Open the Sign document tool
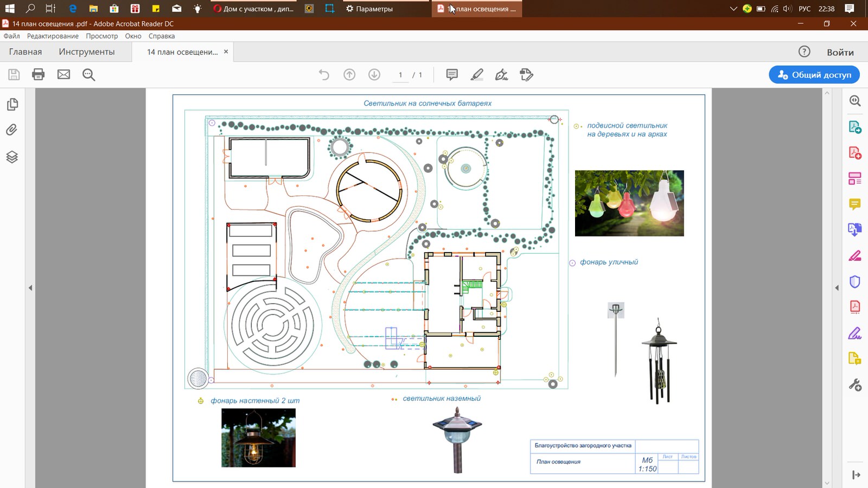Image resolution: width=868 pixels, height=488 pixels. (502, 75)
